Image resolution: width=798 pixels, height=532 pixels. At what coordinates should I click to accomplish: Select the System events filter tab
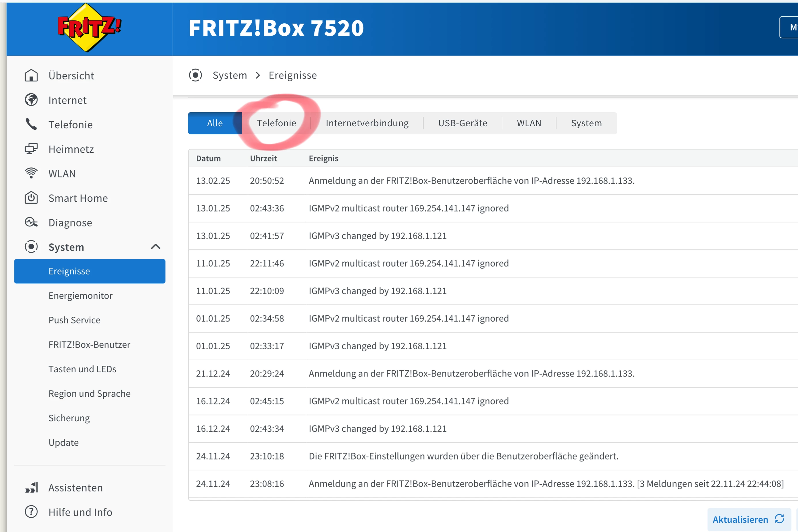(586, 123)
